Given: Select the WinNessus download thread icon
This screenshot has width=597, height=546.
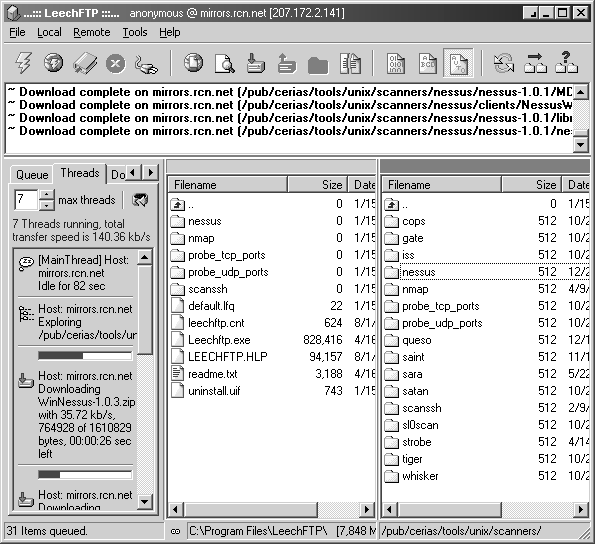Looking at the screenshot, I should [26, 381].
